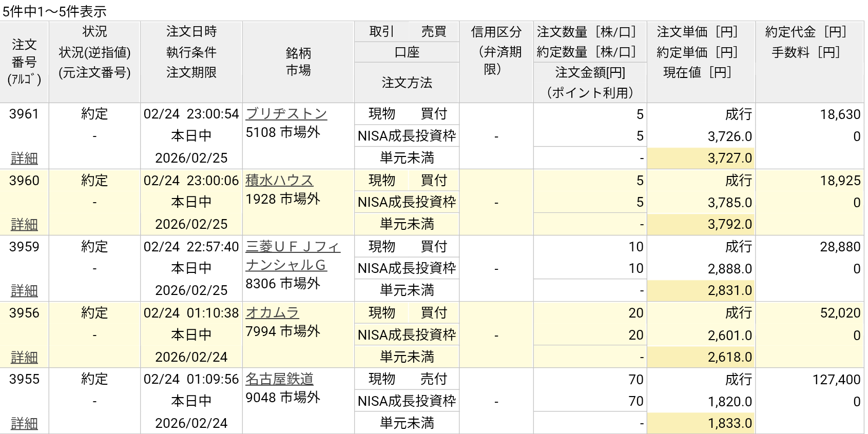
Task: Open 詳細 link for order 3960
Action: pyautogui.click(x=24, y=224)
